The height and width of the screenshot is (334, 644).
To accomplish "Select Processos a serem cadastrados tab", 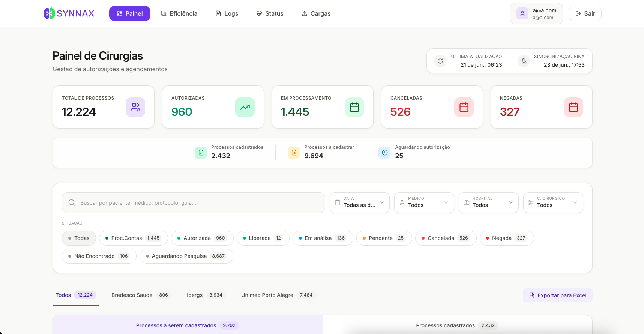I will pyautogui.click(x=188, y=325).
